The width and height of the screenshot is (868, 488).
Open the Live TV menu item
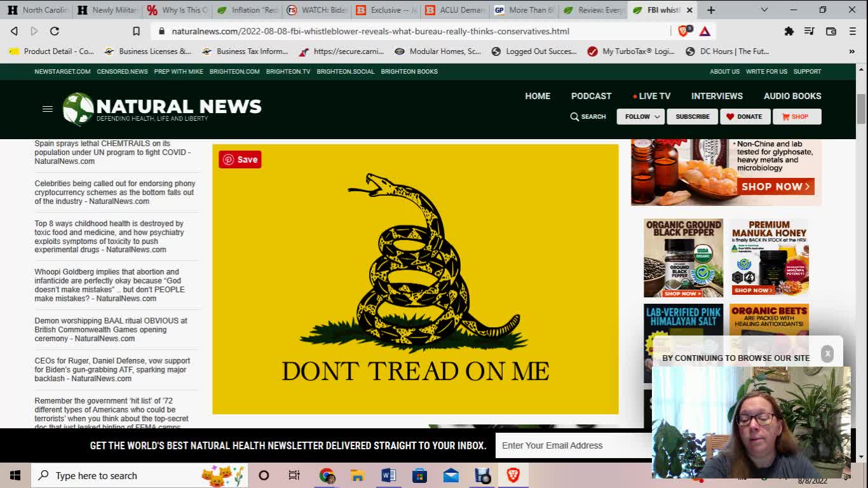(651, 96)
